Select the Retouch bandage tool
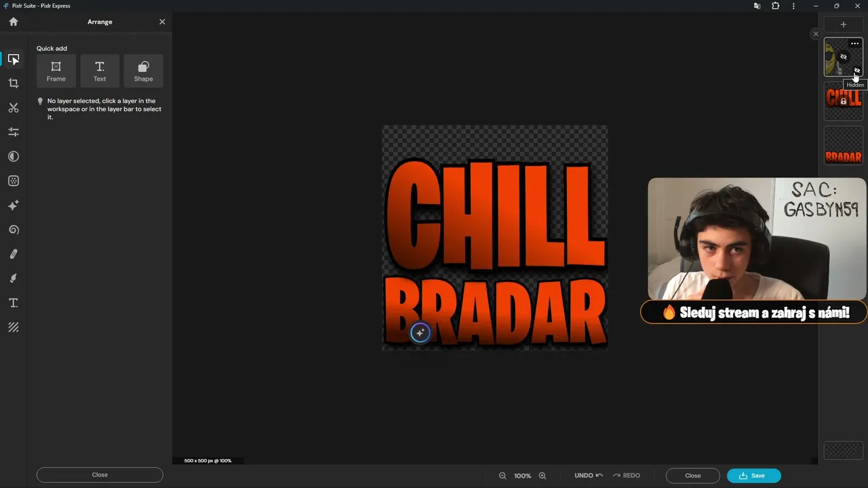 click(x=14, y=254)
